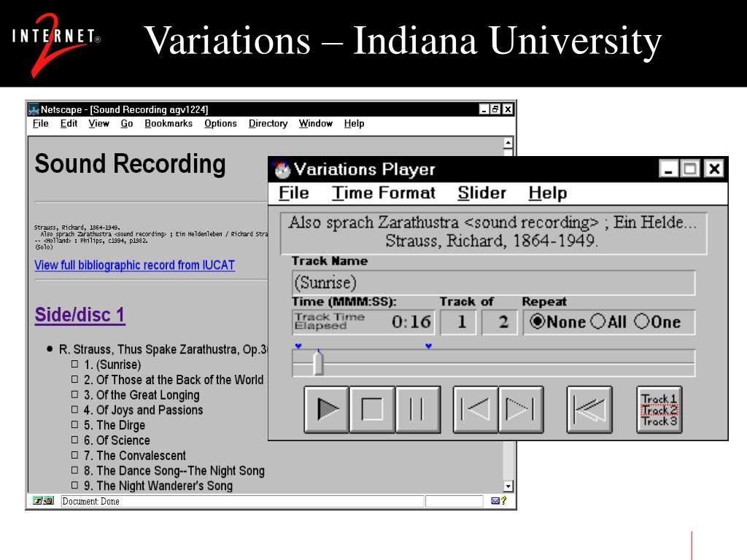Click the Netscape scrollbar down arrow

point(508,486)
